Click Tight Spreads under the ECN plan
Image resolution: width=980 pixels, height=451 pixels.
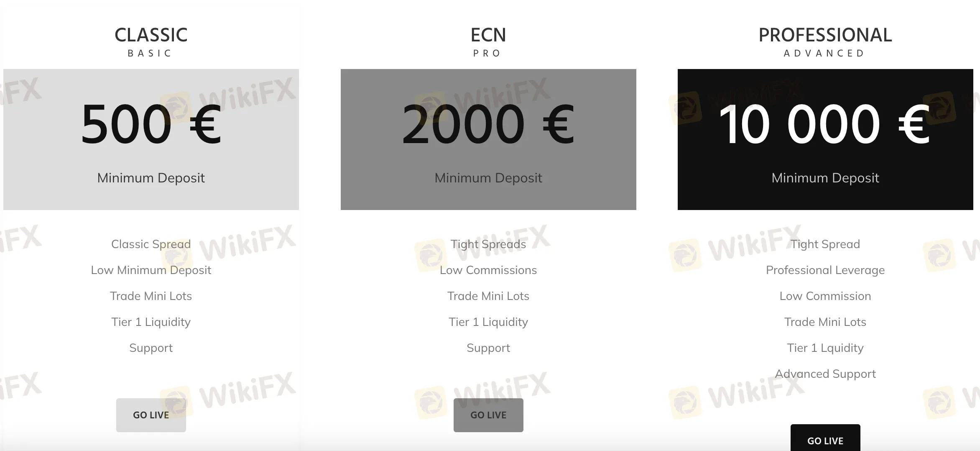pos(488,244)
